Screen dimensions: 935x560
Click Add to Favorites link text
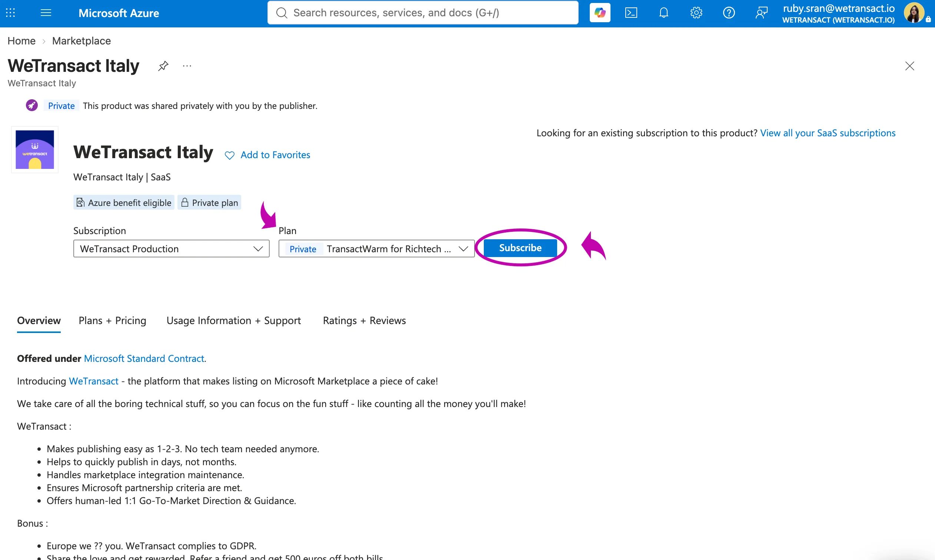coord(275,155)
